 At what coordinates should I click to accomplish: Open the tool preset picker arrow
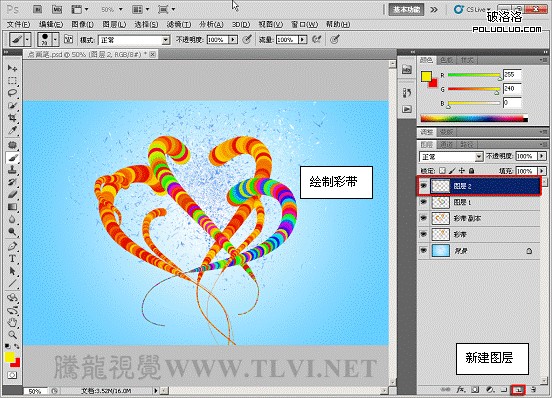click(27, 39)
